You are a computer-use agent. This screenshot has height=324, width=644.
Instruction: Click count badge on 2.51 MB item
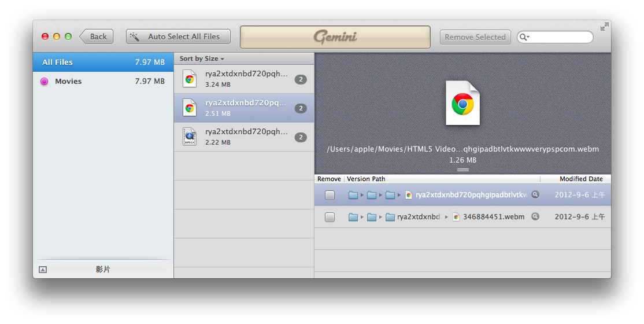pyautogui.click(x=301, y=108)
